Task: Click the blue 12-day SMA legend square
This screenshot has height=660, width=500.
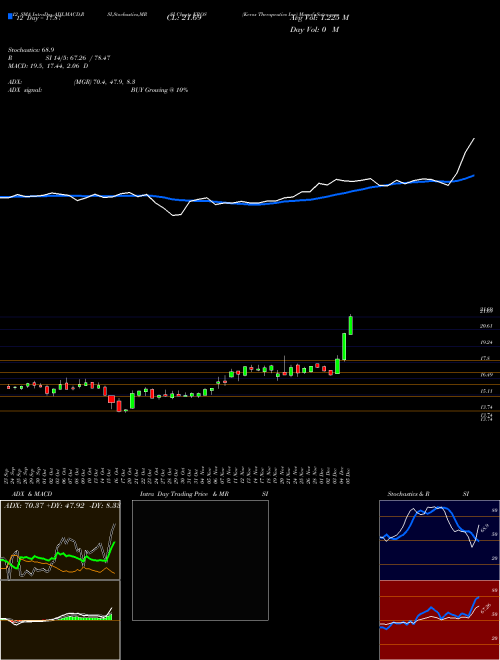Action: tap(11, 17)
